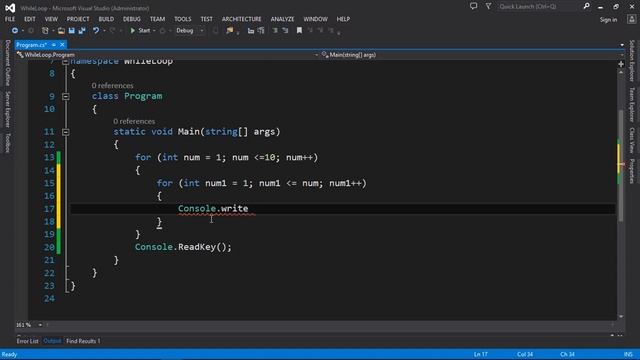Open the WINDOW menu
The height and width of the screenshot is (360, 640).
click(315, 19)
